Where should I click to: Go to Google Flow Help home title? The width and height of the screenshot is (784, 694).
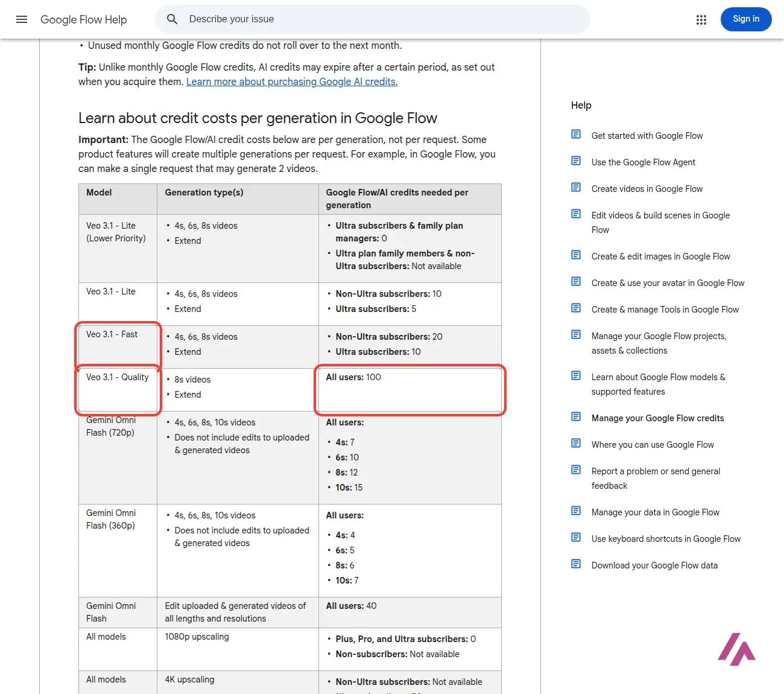point(84,19)
